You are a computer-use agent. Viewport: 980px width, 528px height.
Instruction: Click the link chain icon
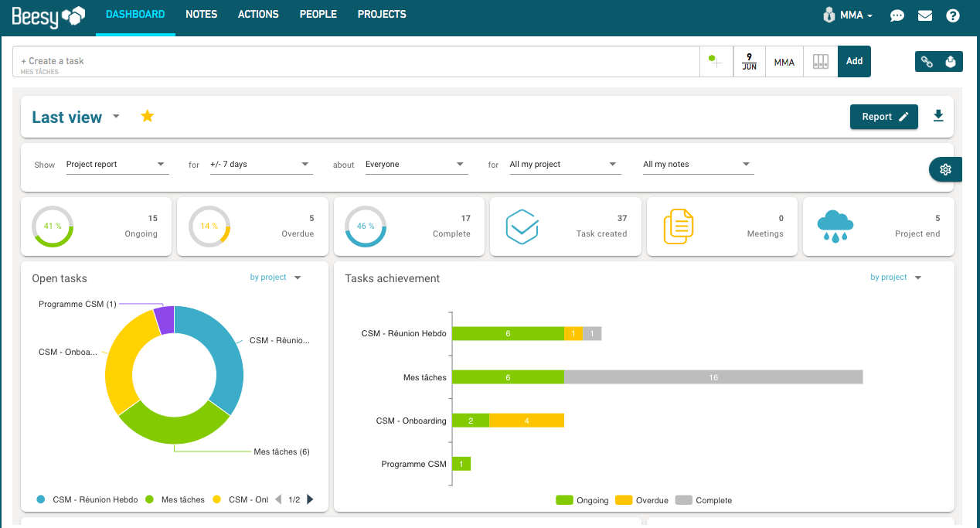(x=927, y=62)
